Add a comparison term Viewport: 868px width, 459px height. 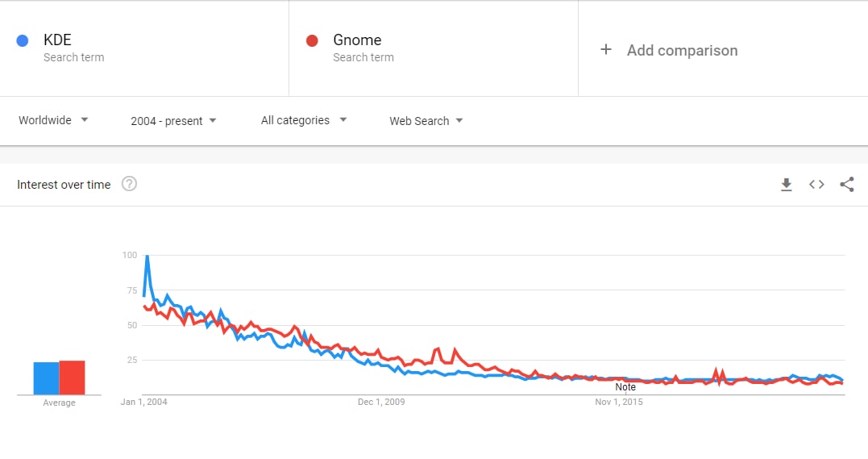pyautogui.click(x=682, y=51)
